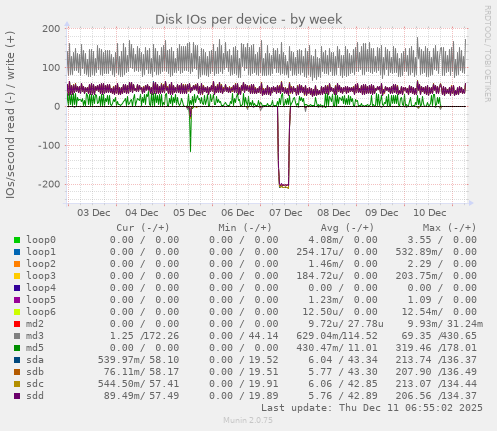Click the '-200' y-axis label

tap(49, 184)
